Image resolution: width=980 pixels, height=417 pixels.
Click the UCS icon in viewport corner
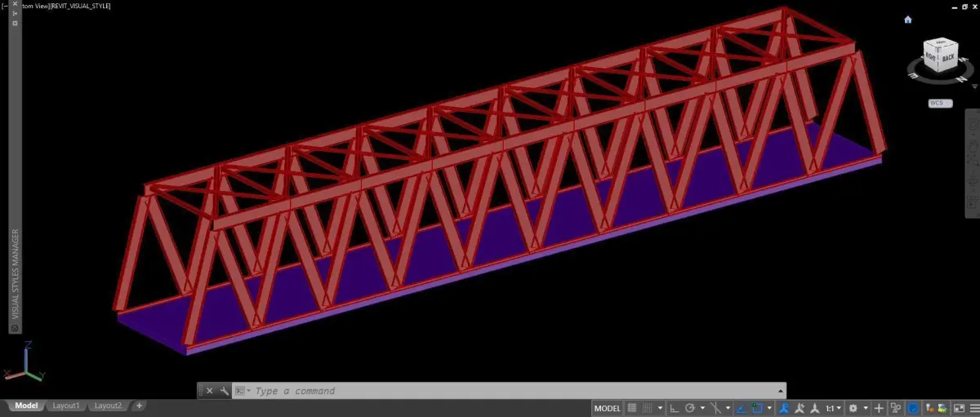click(24, 362)
